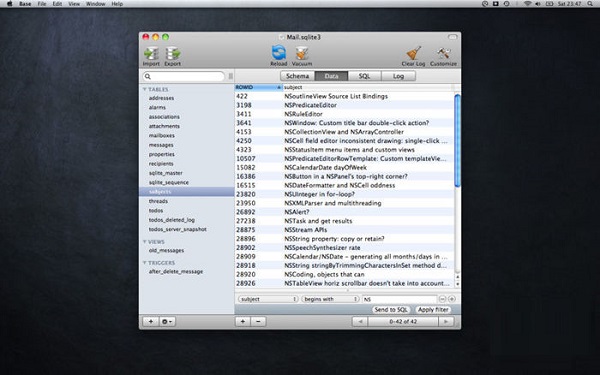Screen dimensions: 600x375
Task: Open the 'begins with' condition dropdown
Action: coord(330,299)
